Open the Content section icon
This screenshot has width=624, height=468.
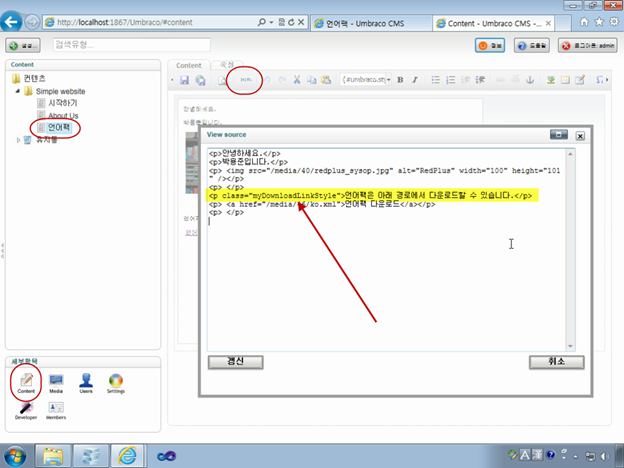click(26, 383)
